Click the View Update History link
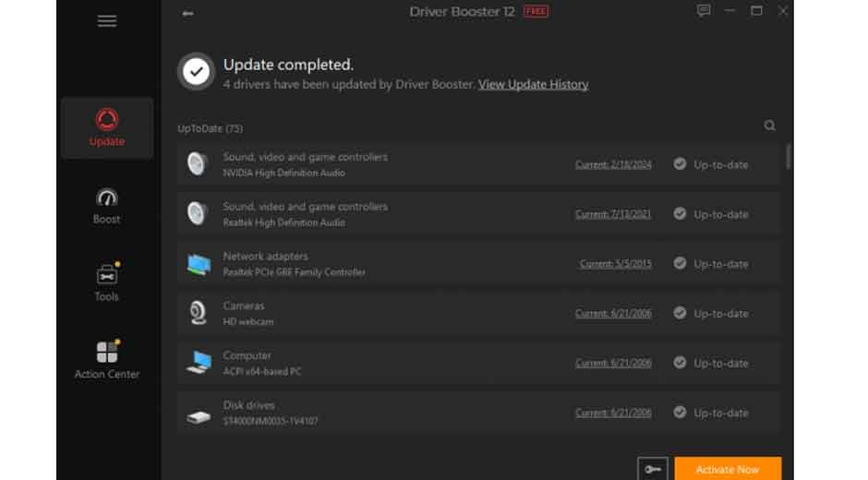The width and height of the screenshot is (868, 480). (x=533, y=85)
